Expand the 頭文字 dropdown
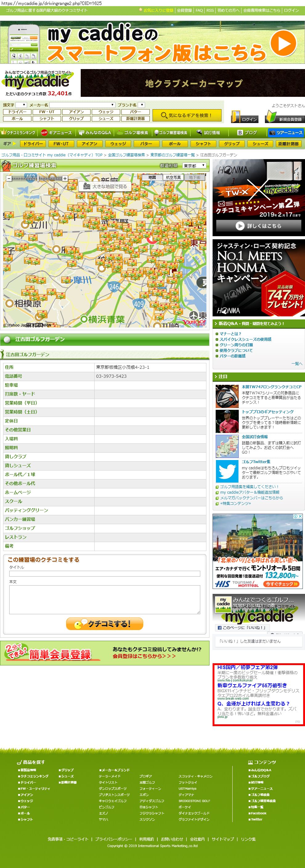Screen dimensions: 305x868 click(x=21, y=105)
